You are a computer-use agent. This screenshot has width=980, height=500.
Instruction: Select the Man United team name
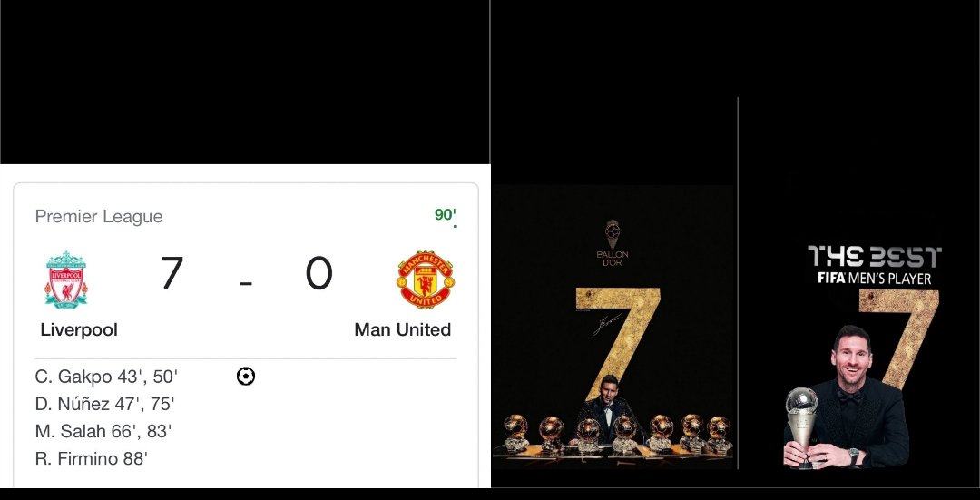[403, 330]
